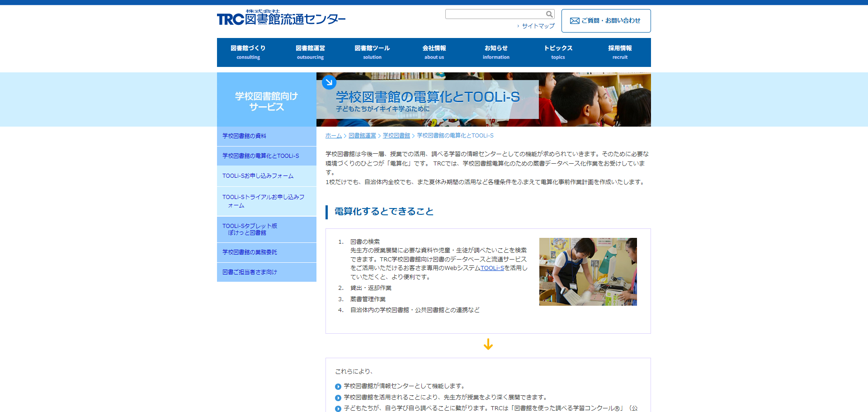This screenshot has width=868, height=412.
Task: Click heading 電算化するとできること
Action: [x=384, y=212]
